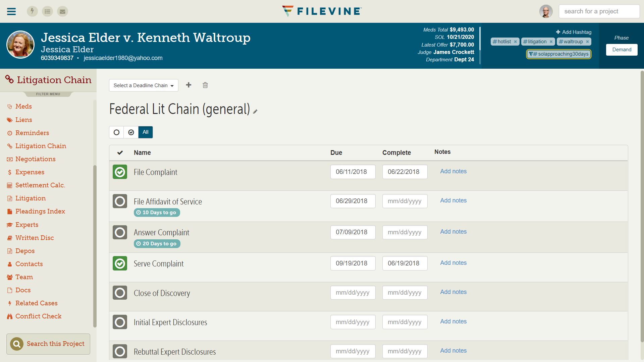The width and height of the screenshot is (644, 362).
Task: Click the #solapproaching30days hashtag
Action: coord(558,54)
